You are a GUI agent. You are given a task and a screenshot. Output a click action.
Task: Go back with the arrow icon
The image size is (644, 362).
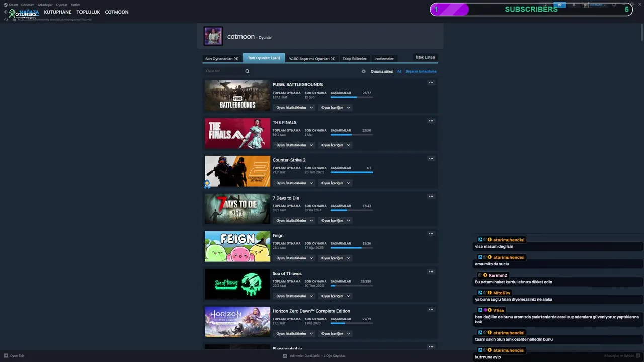pyautogui.click(x=6, y=12)
